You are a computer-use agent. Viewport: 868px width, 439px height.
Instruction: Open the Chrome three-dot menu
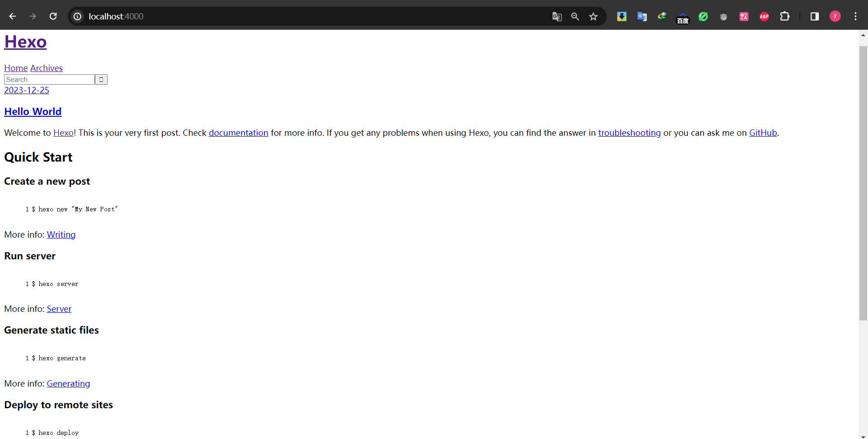(x=855, y=16)
